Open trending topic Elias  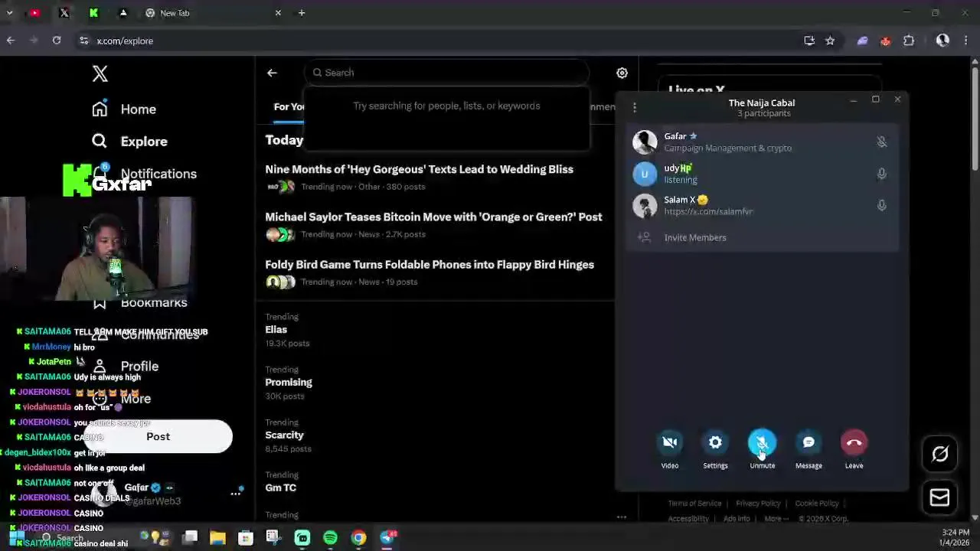(276, 330)
